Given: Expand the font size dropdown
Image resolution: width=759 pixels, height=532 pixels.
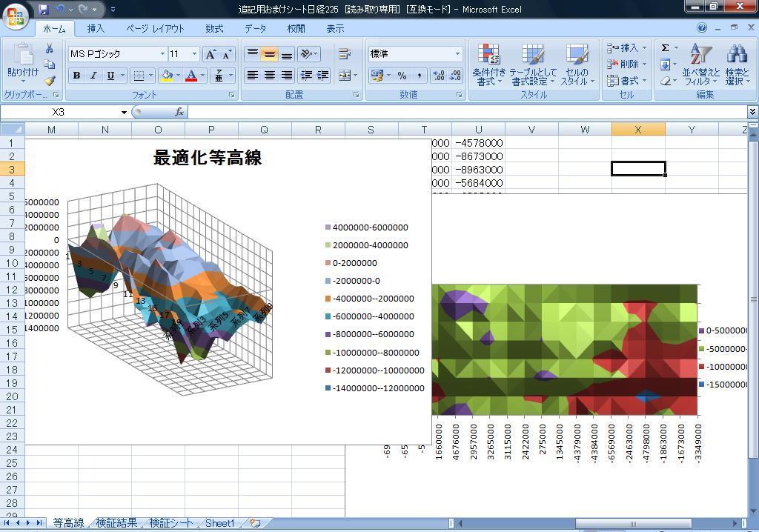Looking at the screenshot, I should click(x=195, y=54).
